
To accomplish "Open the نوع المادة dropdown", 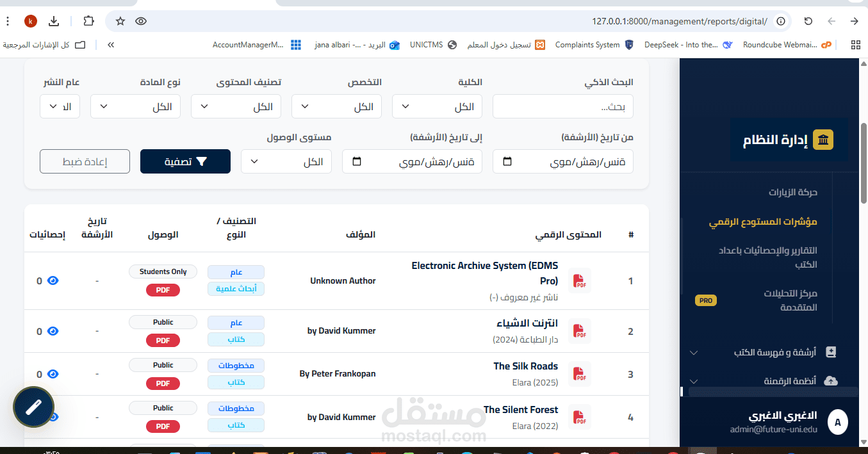I will point(135,106).
